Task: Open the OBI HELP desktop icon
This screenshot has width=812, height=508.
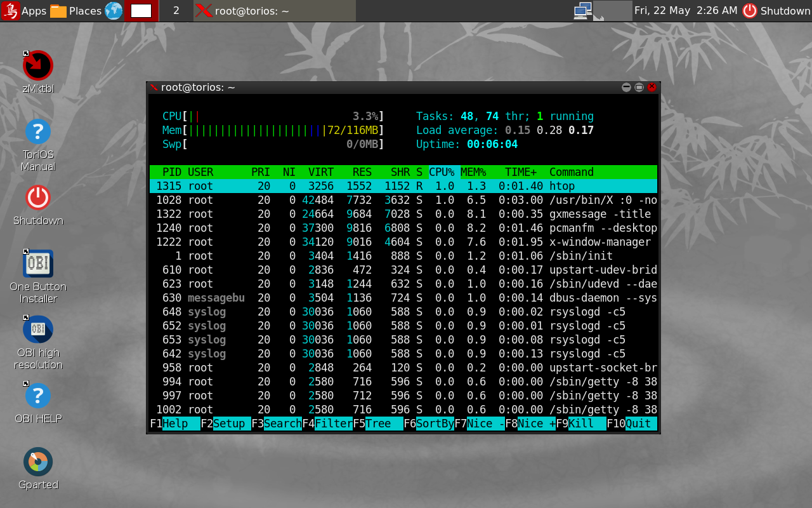Action: point(38,396)
